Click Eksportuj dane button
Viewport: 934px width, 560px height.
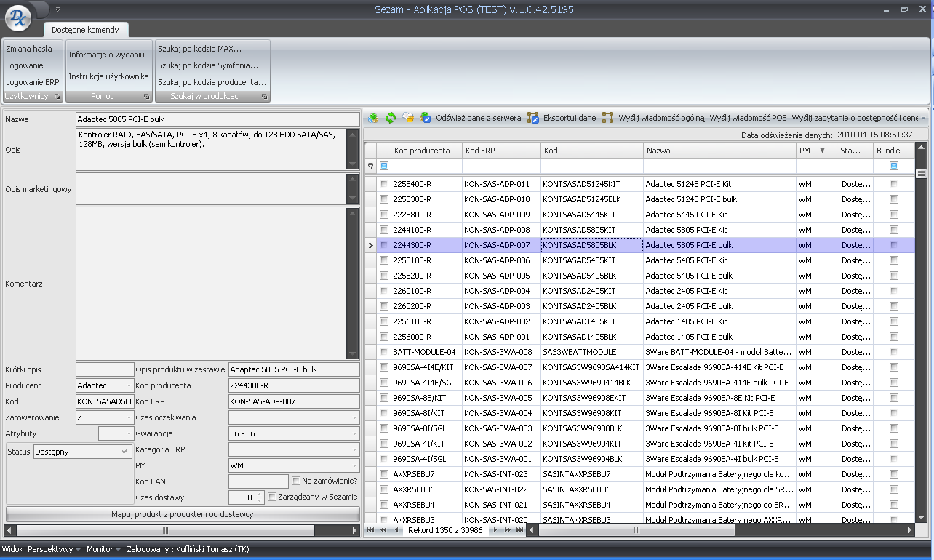point(570,118)
